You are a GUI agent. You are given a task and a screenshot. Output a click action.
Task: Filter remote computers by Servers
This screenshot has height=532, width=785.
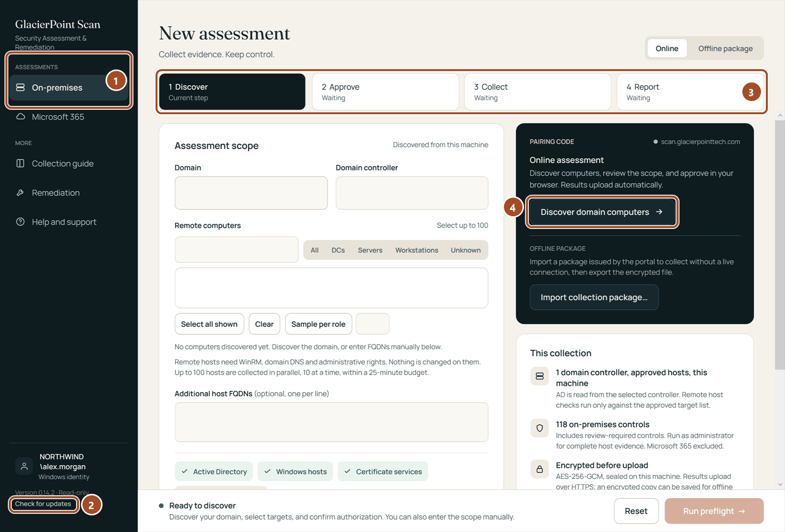coord(370,250)
